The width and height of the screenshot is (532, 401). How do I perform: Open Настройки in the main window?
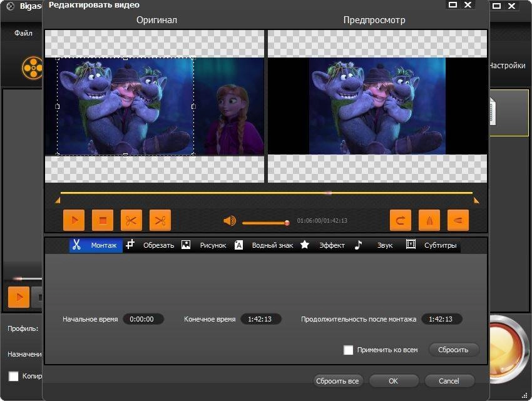tap(507, 66)
